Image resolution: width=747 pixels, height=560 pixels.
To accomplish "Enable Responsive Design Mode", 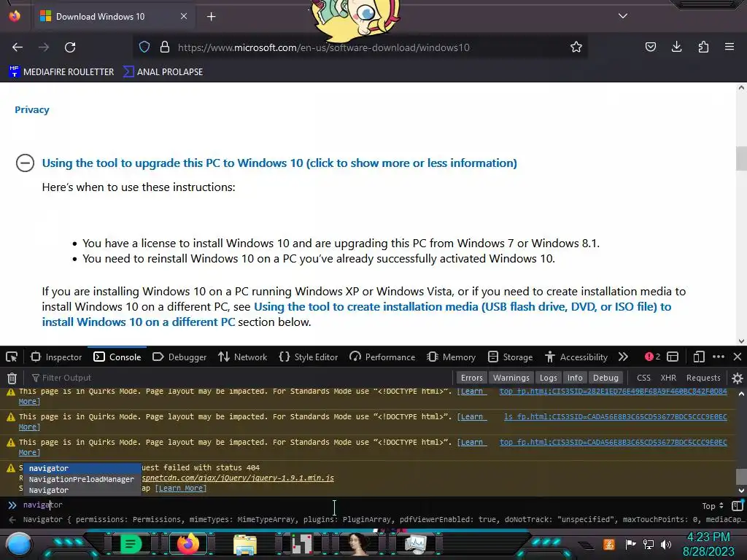I will point(699,357).
